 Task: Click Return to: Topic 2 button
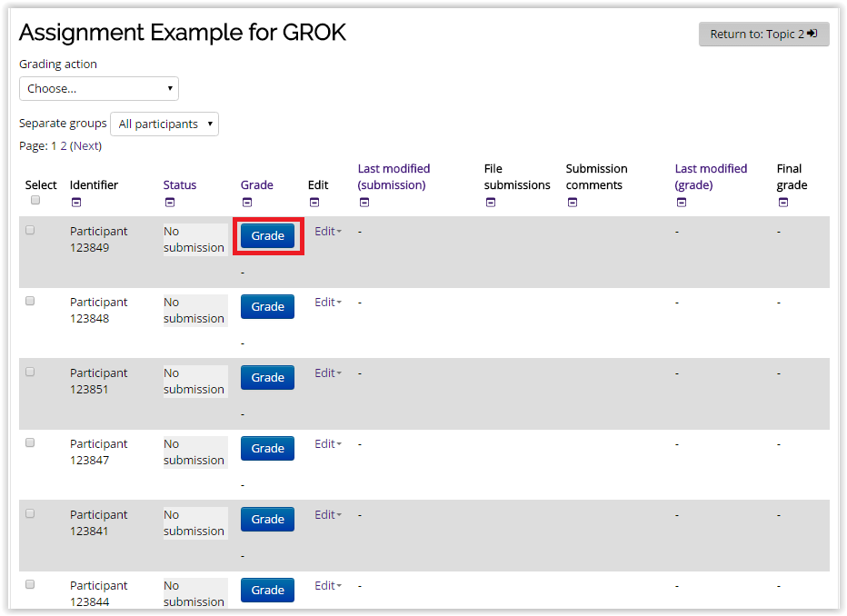coord(763,34)
